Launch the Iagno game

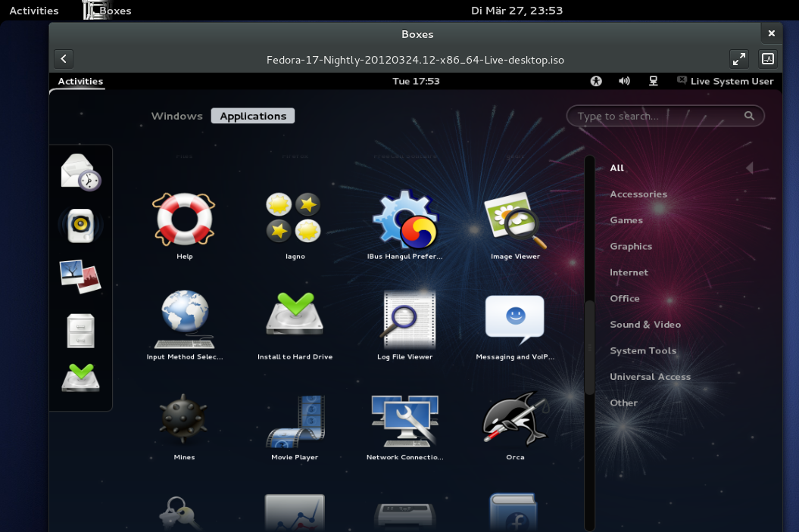295,226
